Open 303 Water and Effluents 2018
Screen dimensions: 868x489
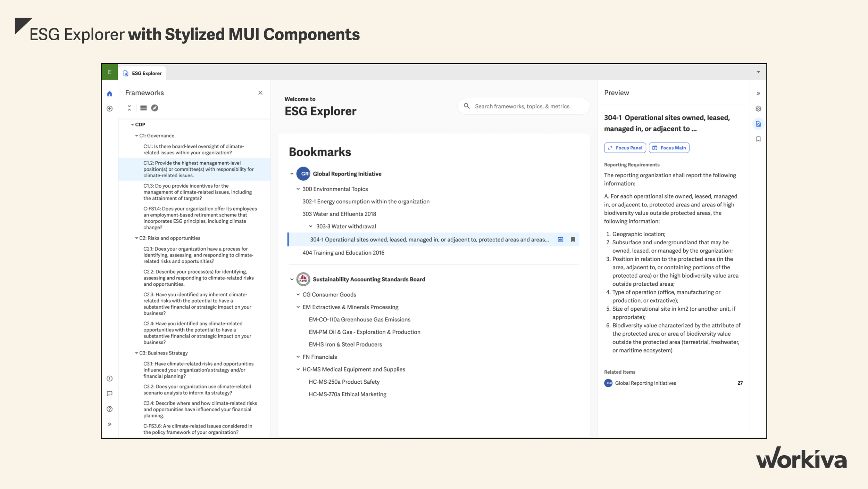click(339, 214)
